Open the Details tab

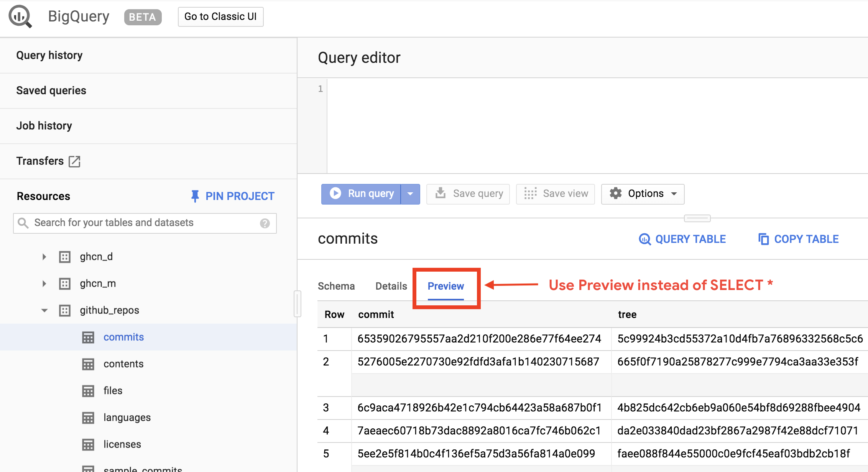391,286
